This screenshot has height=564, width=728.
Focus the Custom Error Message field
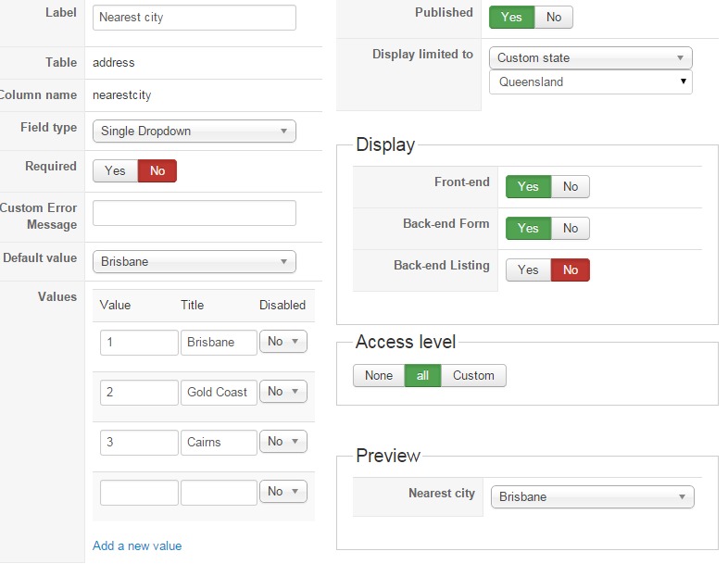(x=195, y=213)
